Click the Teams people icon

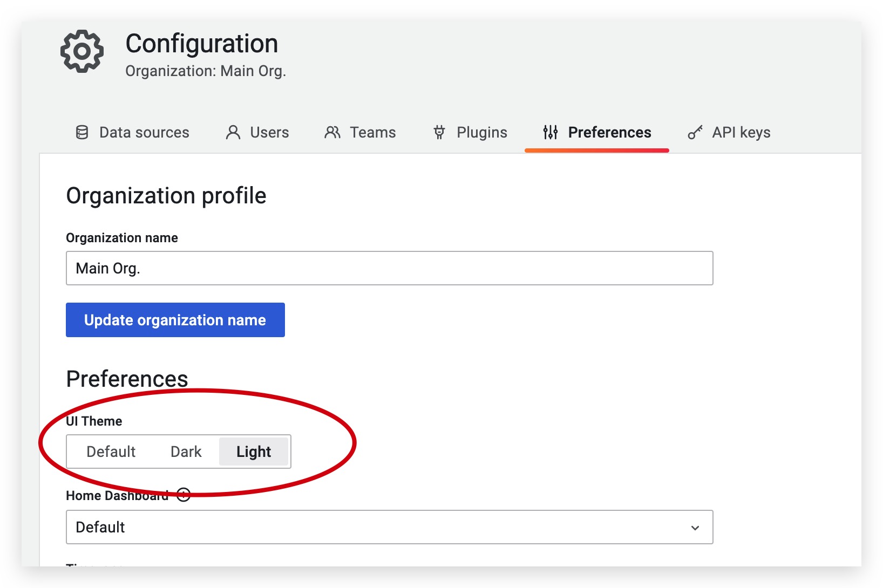pos(332,132)
